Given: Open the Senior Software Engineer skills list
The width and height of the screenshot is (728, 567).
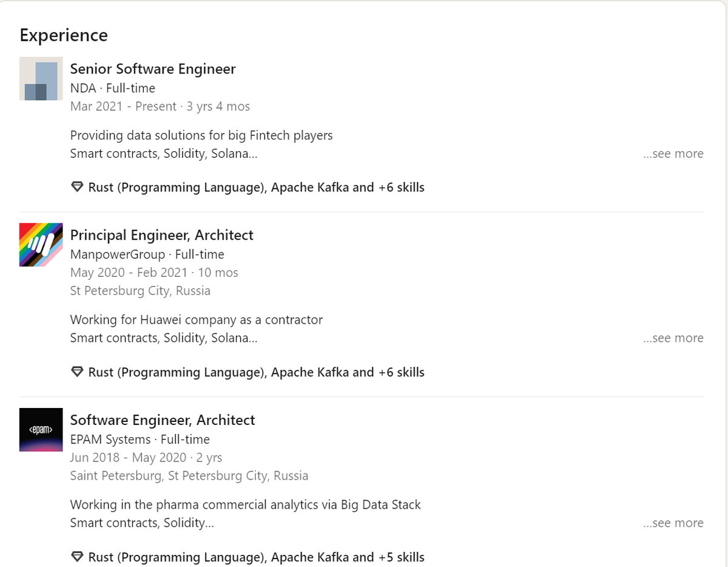Looking at the screenshot, I should coord(256,188).
